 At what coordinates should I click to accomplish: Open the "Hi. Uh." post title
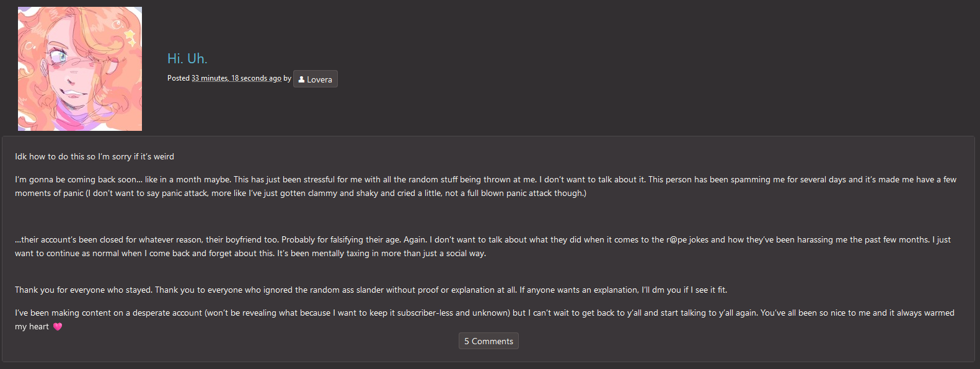click(187, 58)
